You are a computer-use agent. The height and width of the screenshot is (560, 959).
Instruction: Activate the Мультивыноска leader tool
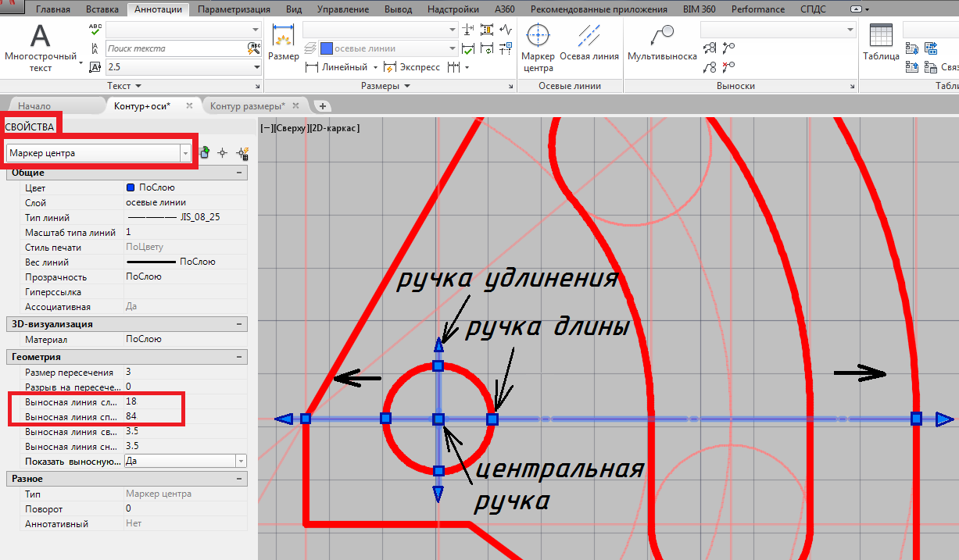click(x=661, y=46)
